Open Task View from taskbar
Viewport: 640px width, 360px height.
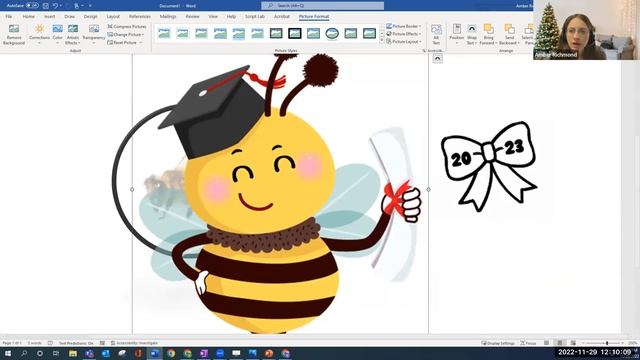click(56, 353)
